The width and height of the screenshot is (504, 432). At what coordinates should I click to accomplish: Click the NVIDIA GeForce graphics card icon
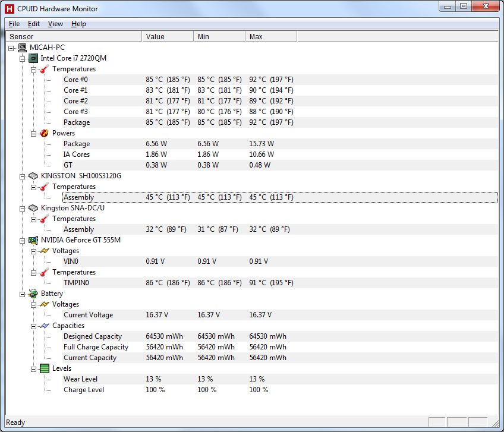[33, 240]
